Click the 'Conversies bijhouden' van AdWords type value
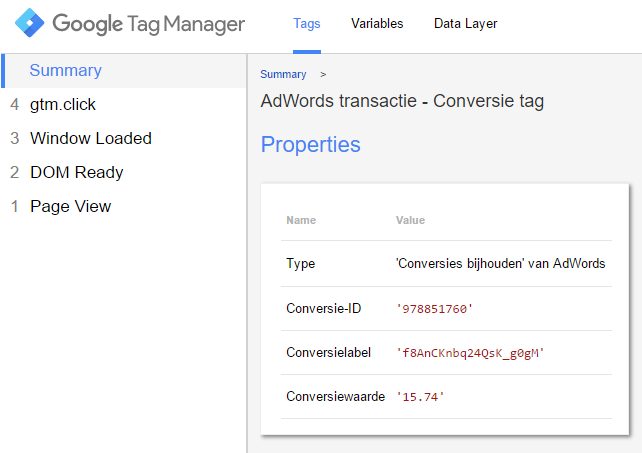This screenshot has height=453, width=642. click(500, 264)
